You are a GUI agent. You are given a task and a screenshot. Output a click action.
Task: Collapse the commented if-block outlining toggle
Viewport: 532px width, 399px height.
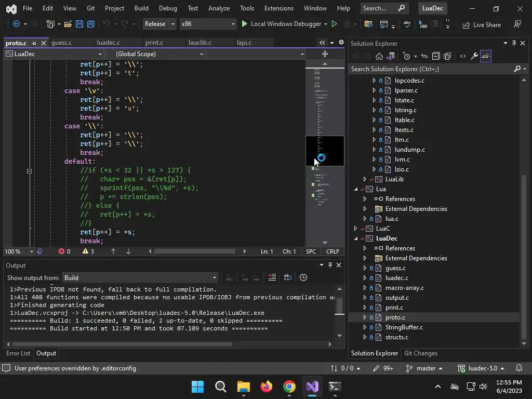pos(29,171)
